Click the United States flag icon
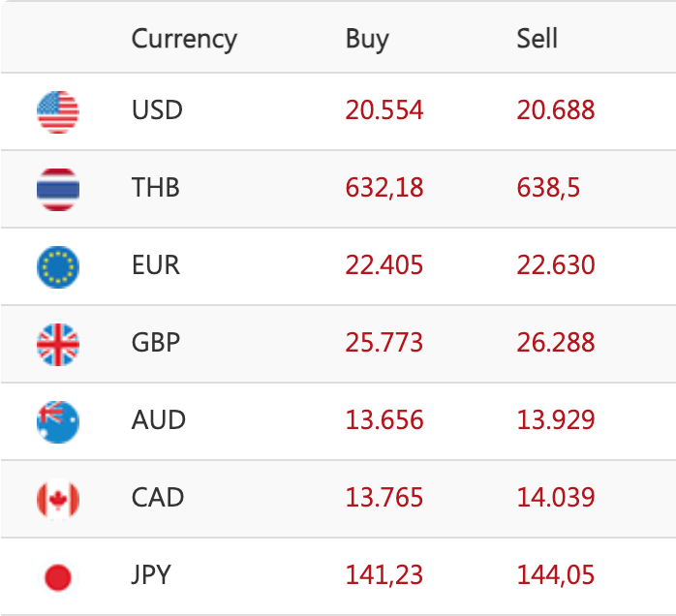This screenshot has height=616, width=676. (x=58, y=111)
